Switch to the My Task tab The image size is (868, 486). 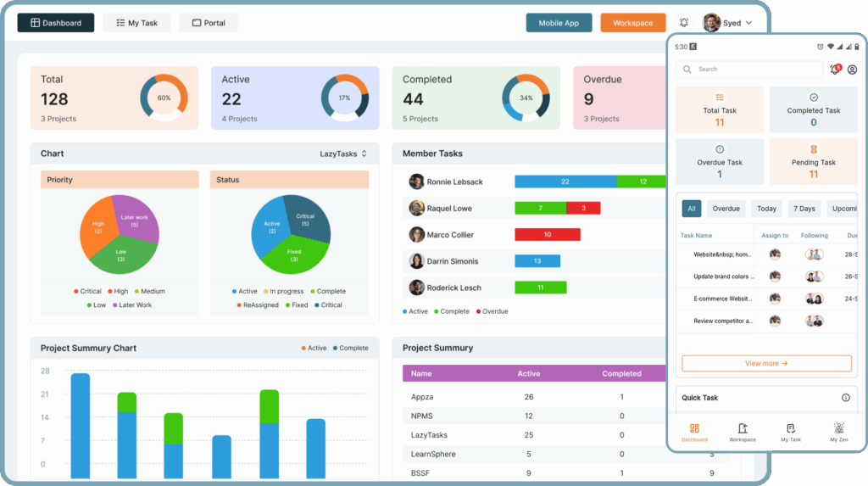coord(136,23)
